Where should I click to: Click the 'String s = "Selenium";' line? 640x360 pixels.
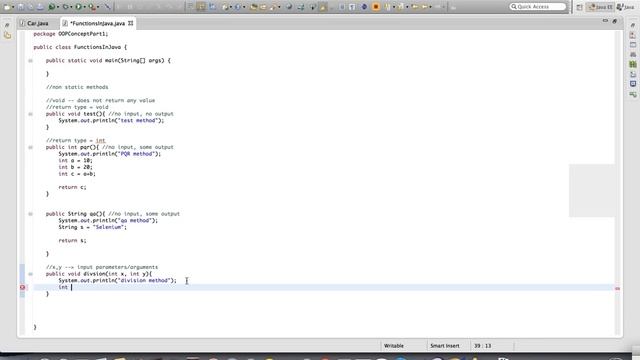(92, 227)
